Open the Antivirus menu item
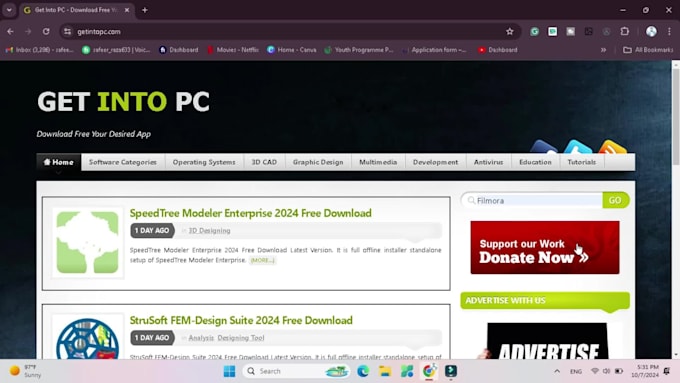The width and height of the screenshot is (680, 383). pyautogui.click(x=488, y=162)
